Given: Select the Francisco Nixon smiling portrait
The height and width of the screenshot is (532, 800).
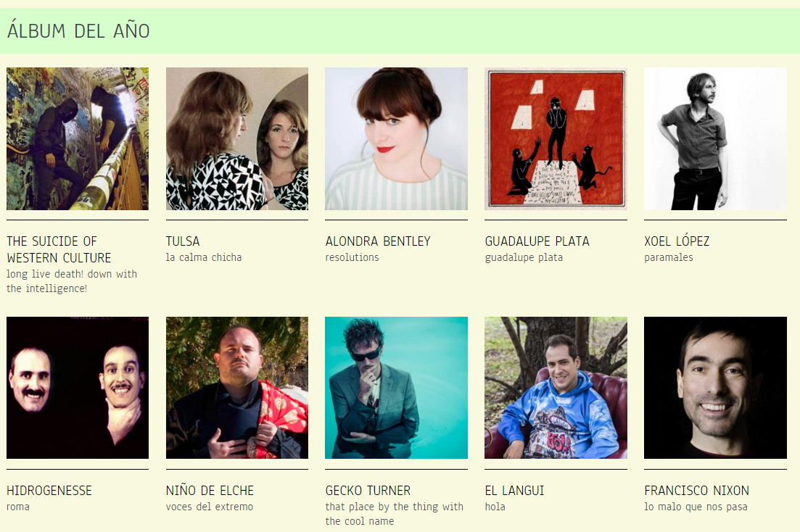Looking at the screenshot, I should click(x=715, y=388).
